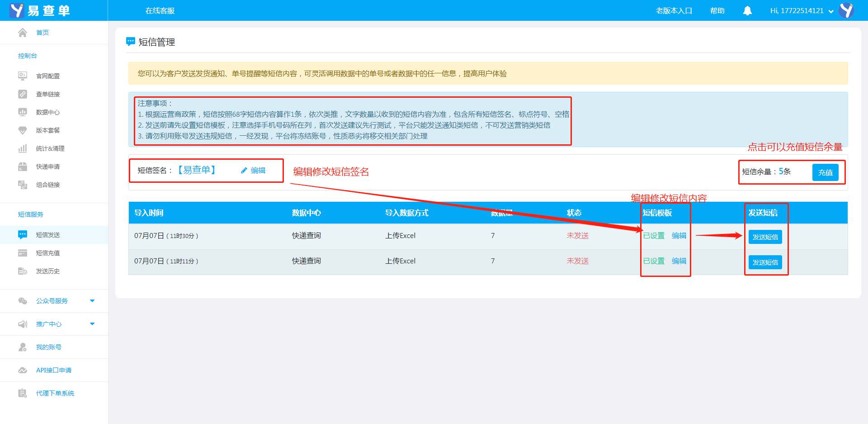
Task: Click the 快递申请 sidebar icon
Action: [x=23, y=167]
